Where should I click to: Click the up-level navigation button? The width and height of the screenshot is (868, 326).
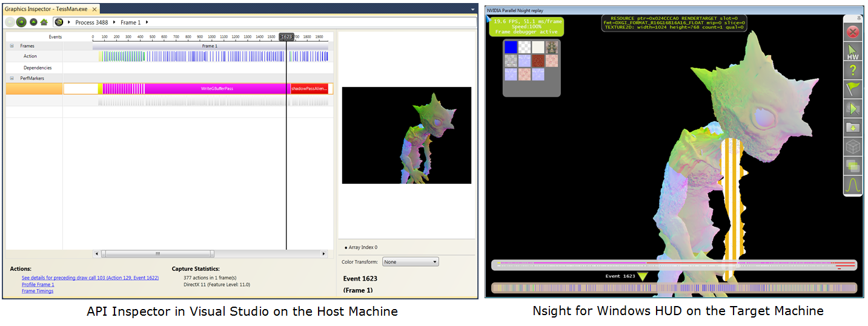pyautogui.click(x=33, y=22)
